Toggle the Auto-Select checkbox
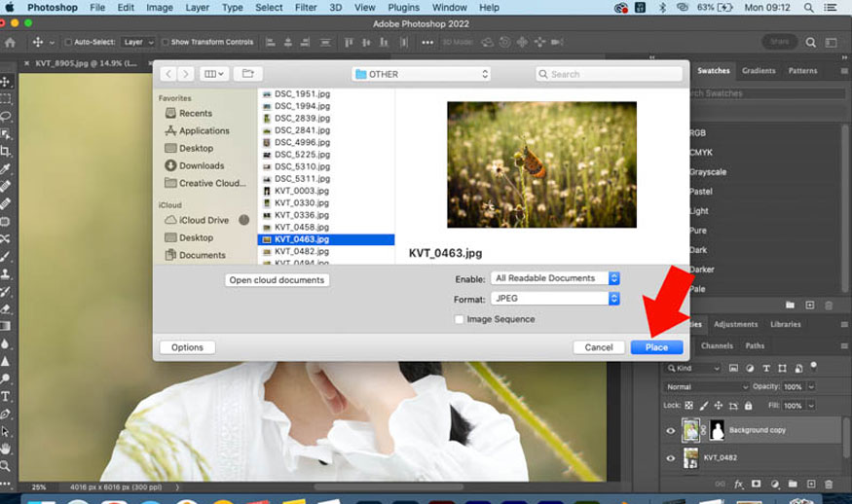The width and height of the screenshot is (852, 504). point(68,42)
